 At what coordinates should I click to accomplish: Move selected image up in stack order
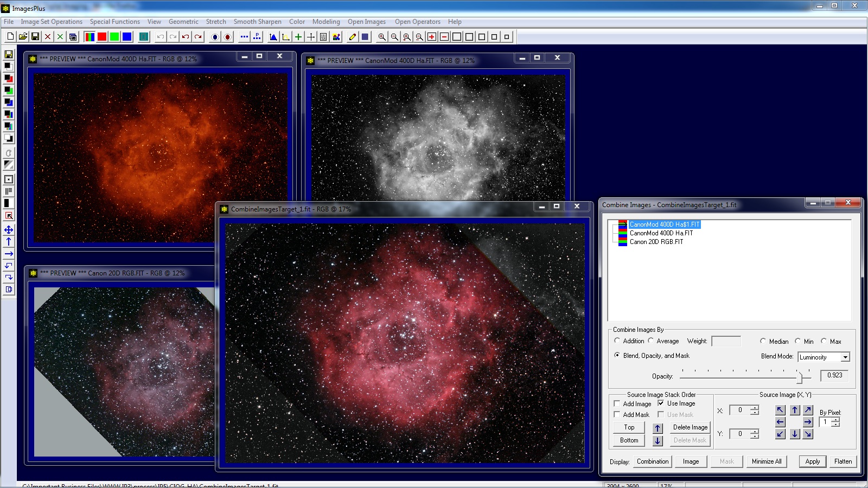click(658, 428)
